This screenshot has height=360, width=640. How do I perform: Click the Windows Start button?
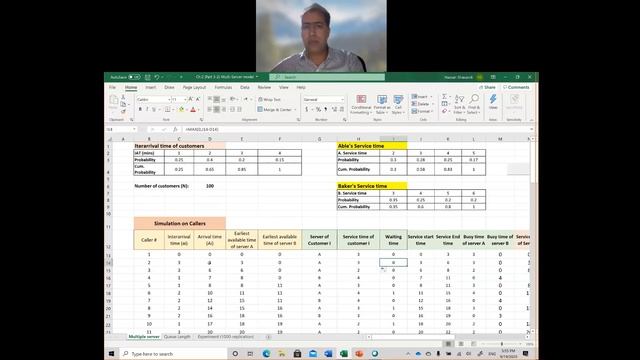(x=111, y=353)
